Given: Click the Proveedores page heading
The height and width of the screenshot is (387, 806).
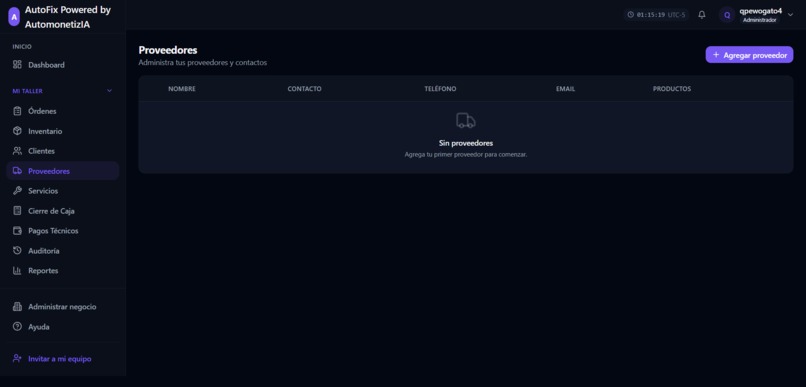Looking at the screenshot, I should pyautogui.click(x=168, y=50).
